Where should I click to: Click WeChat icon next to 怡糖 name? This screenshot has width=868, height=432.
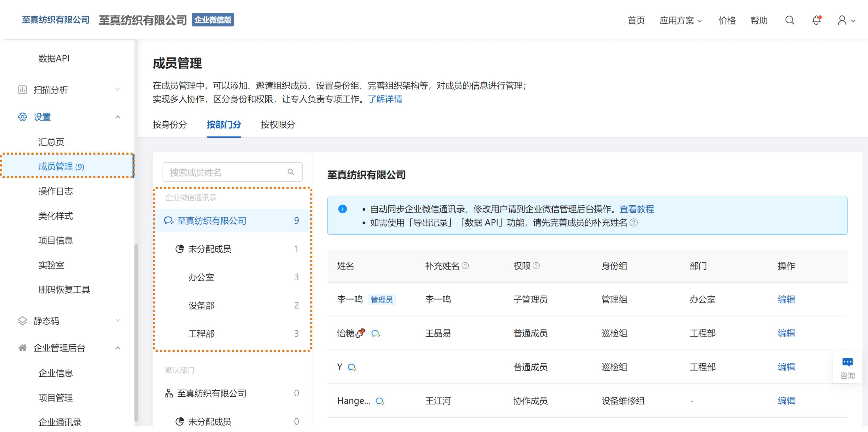[375, 334]
